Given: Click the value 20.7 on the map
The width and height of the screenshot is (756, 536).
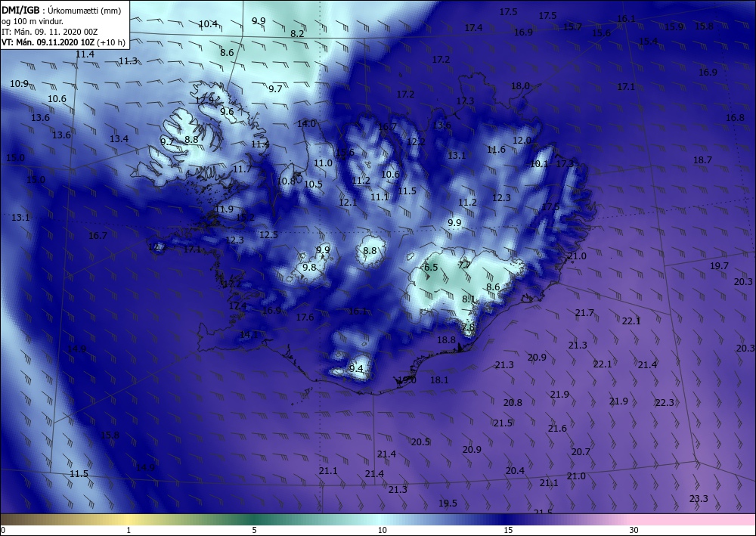Looking at the screenshot, I should click(x=581, y=451).
